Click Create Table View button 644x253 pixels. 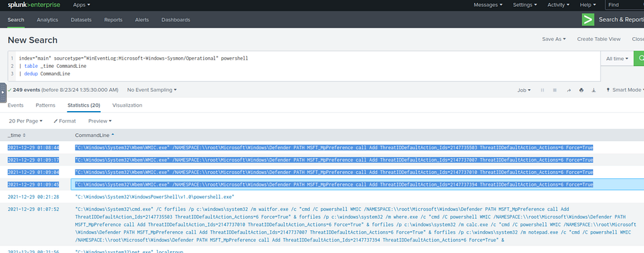[x=599, y=39]
